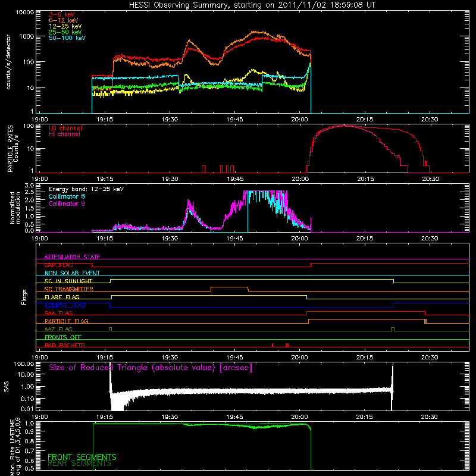The image size is (476, 476).
Task: Click the PARTICLE RATES Counts/s axis label
Action: pyautogui.click(x=12, y=149)
